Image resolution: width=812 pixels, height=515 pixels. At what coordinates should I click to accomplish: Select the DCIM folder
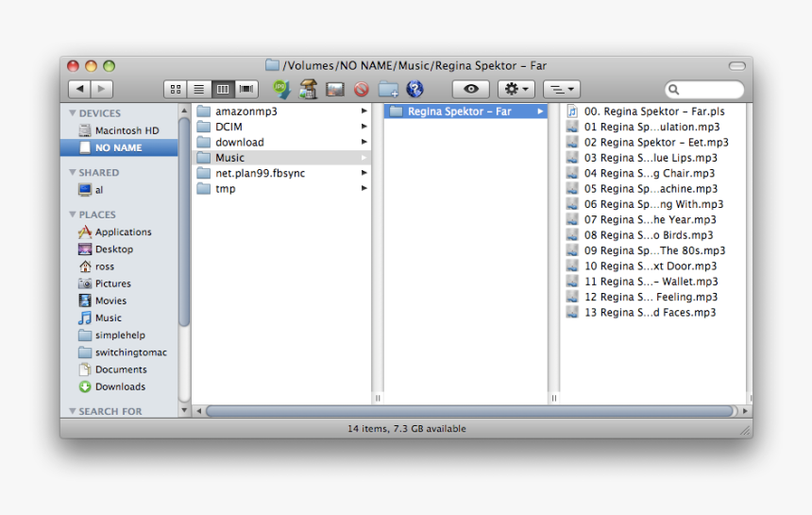281,127
